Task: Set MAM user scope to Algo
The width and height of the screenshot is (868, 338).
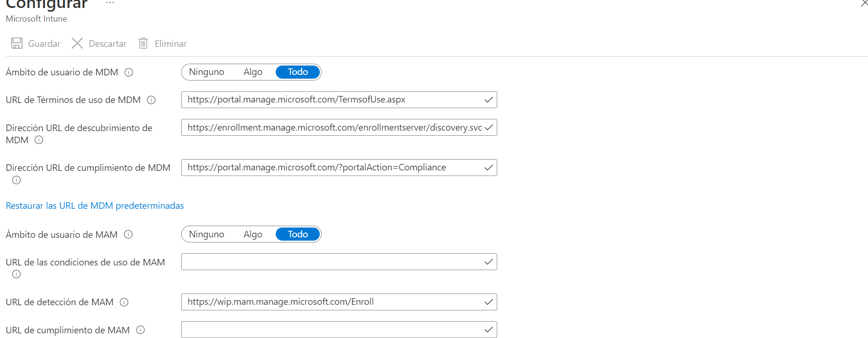Action: [253, 235]
